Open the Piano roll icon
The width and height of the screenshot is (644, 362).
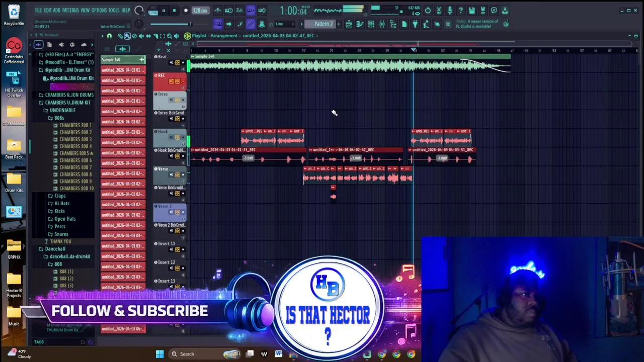tap(360, 24)
